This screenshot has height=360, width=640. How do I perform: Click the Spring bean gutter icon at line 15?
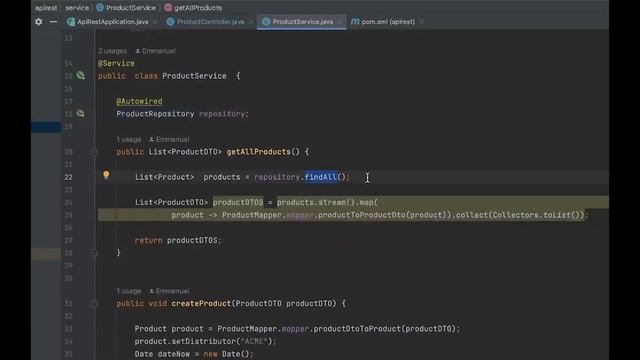click(81, 76)
